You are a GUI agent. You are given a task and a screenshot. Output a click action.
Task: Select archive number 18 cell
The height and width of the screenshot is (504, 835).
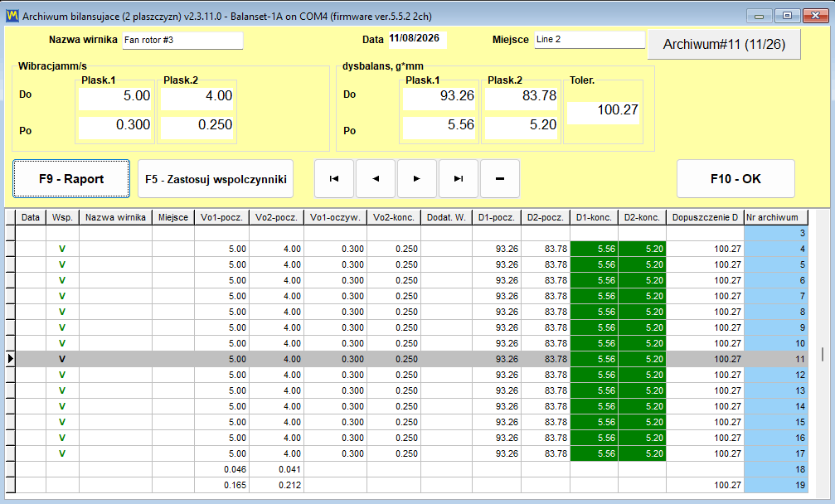[776, 469]
